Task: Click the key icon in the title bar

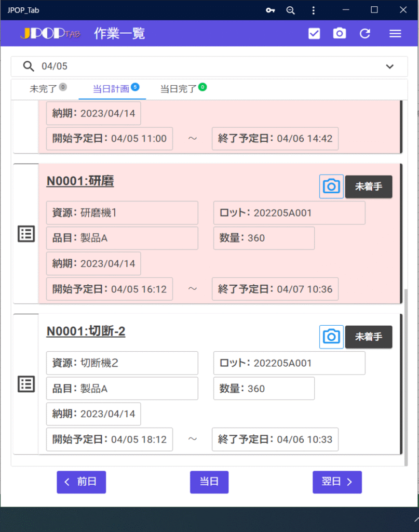Action: pyautogui.click(x=270, y=10)
